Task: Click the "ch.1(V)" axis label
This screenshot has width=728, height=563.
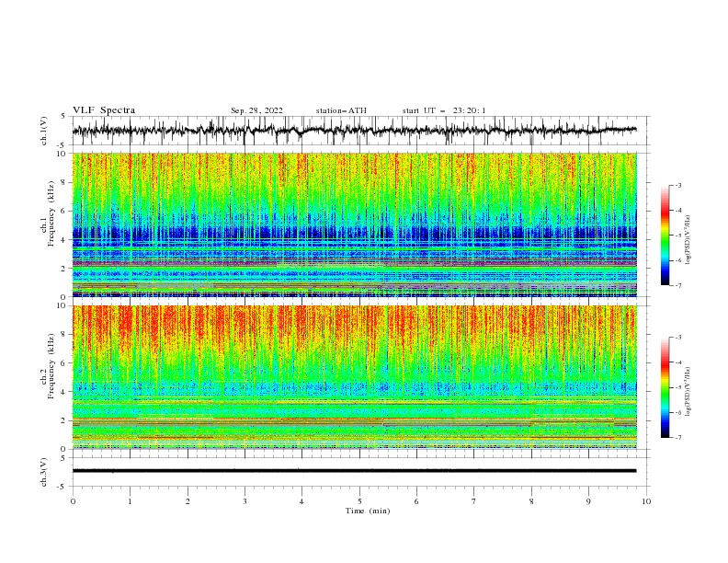Action: [x=43, y=131]
